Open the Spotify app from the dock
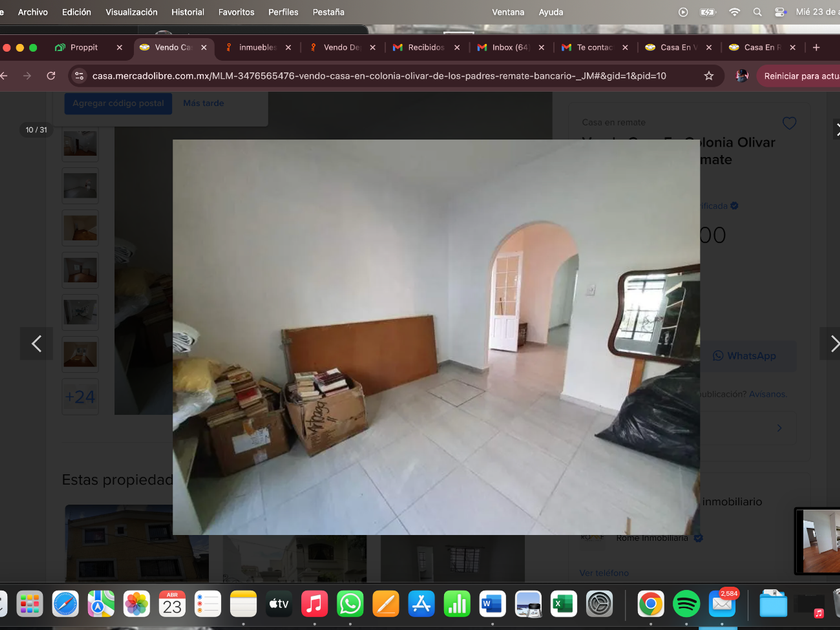 686,604
